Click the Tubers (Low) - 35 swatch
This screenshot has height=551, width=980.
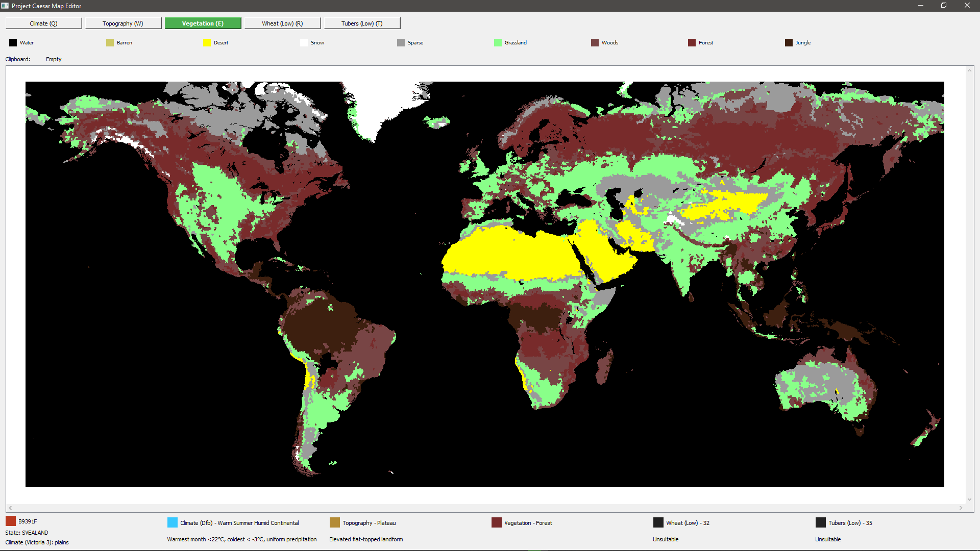click(821, 522)
